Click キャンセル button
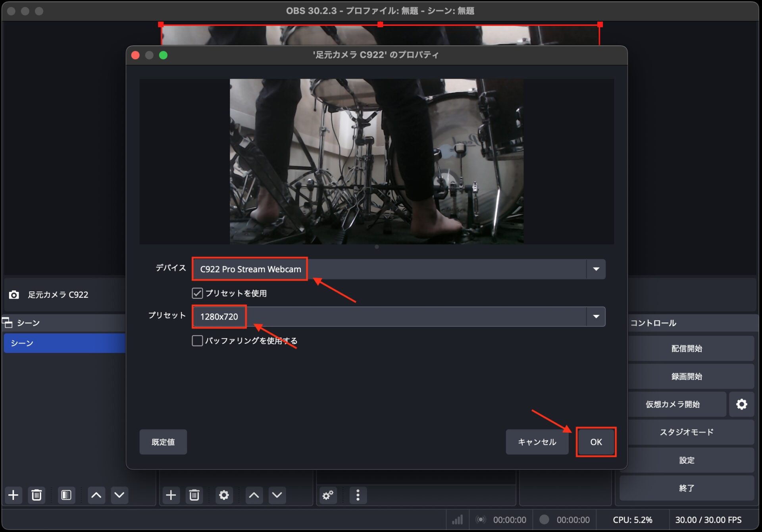The height and width of the screenshot is (532, 762). pos(537,442)
